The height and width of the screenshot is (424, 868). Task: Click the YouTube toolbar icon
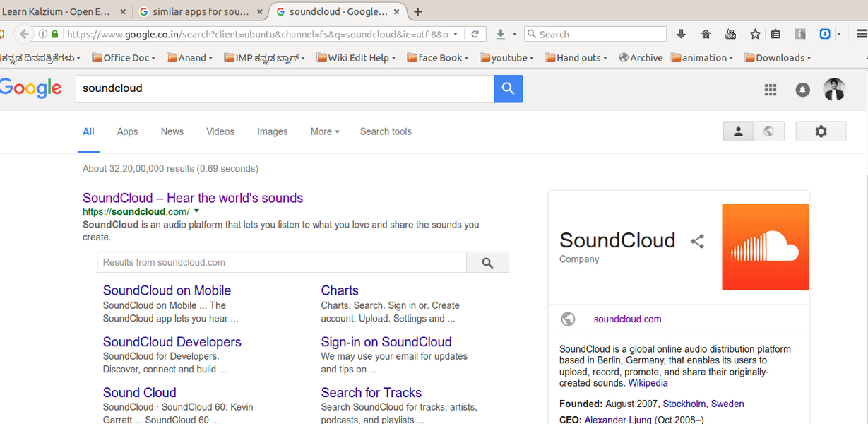730,34
